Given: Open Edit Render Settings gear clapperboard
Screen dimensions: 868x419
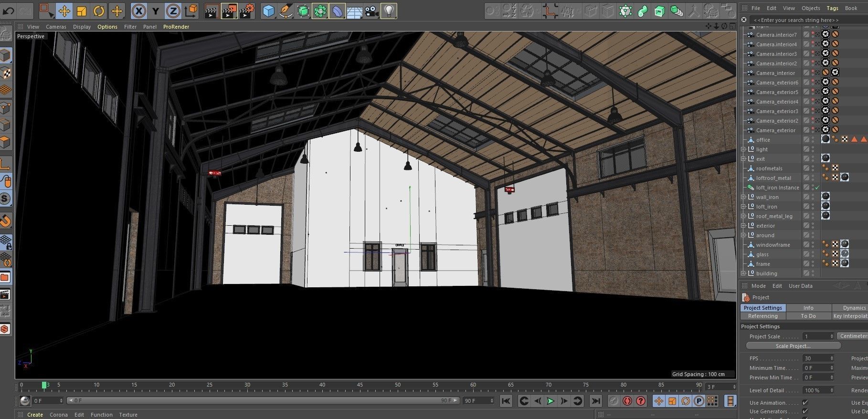Looking at the screenshot, I should pyautogui.click(x=247, y=10).
